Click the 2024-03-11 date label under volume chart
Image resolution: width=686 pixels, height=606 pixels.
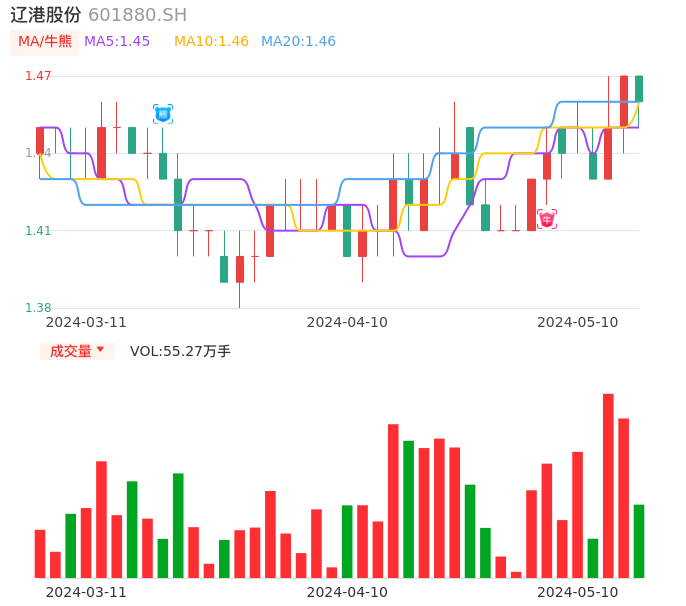pos(86,592)
